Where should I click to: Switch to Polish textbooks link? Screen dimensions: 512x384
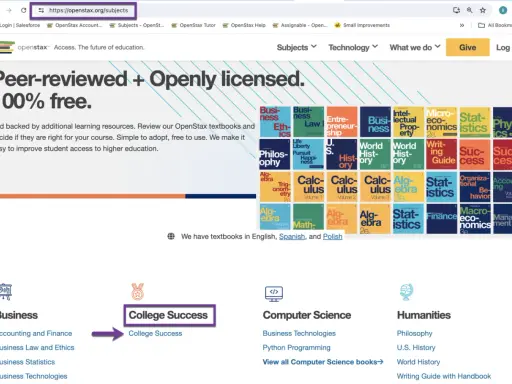click(333, 236)
